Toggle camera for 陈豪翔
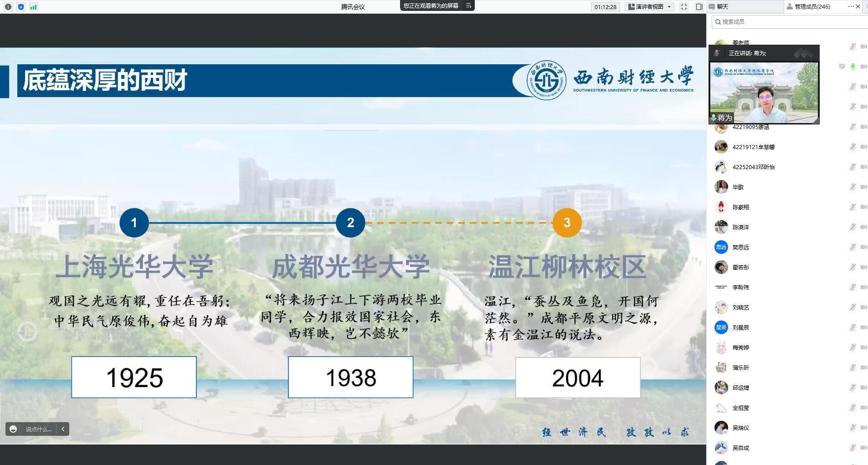This screenshot has height=465, width=868. (x=863, y=207)
